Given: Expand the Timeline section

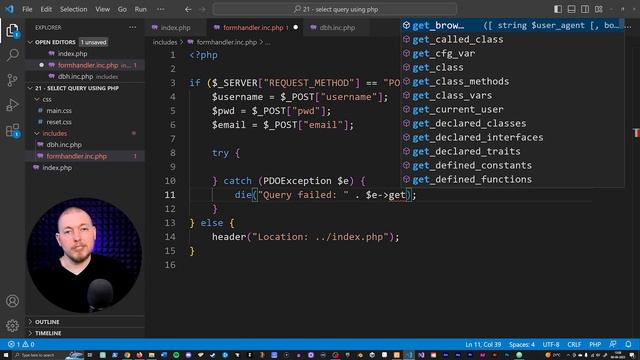Looking at the screenshot, I should point(85,333).
